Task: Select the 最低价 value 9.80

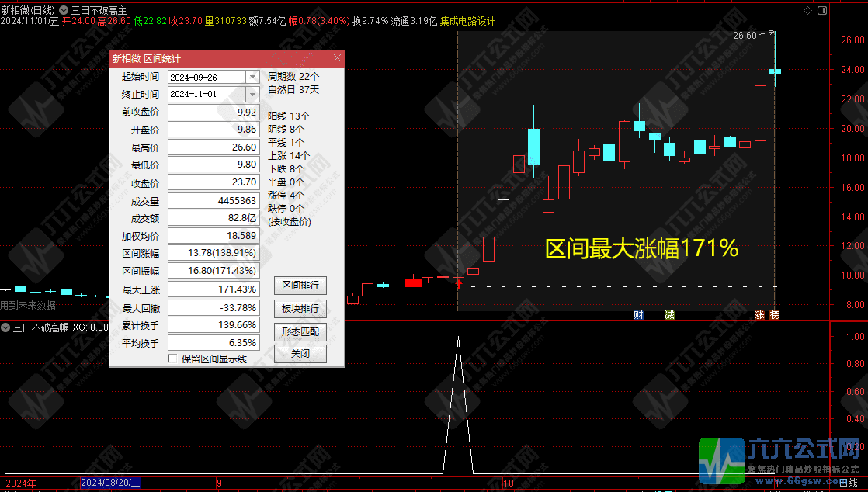Action: coord(214,165)
